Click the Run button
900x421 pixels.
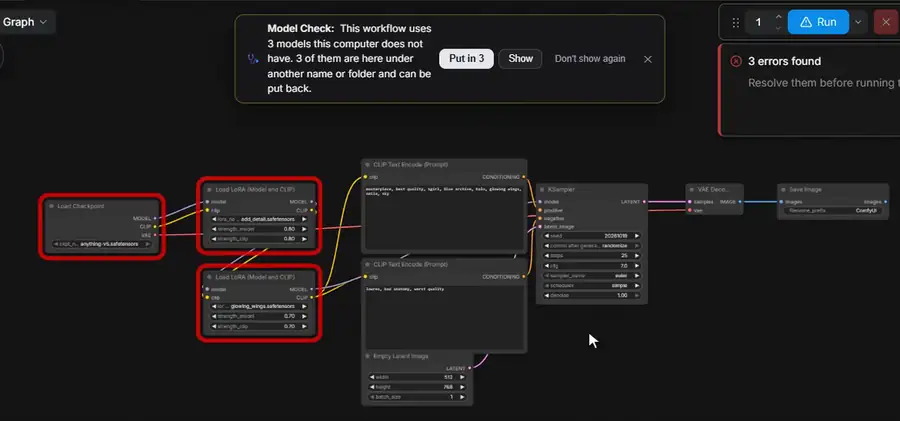coord(818,22)
